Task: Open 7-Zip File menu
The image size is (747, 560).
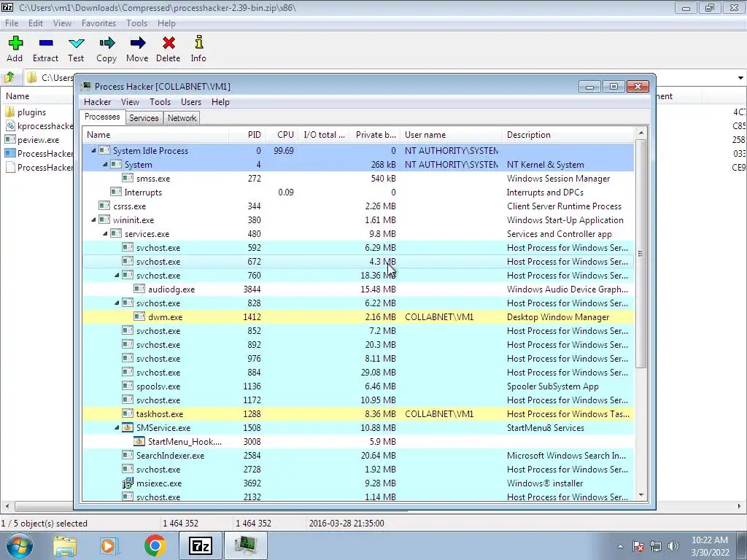Action: (12, 23)
